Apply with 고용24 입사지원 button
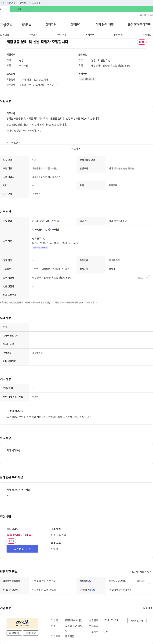The width and height of the screenshot is (153, 644). pos(22,549)
